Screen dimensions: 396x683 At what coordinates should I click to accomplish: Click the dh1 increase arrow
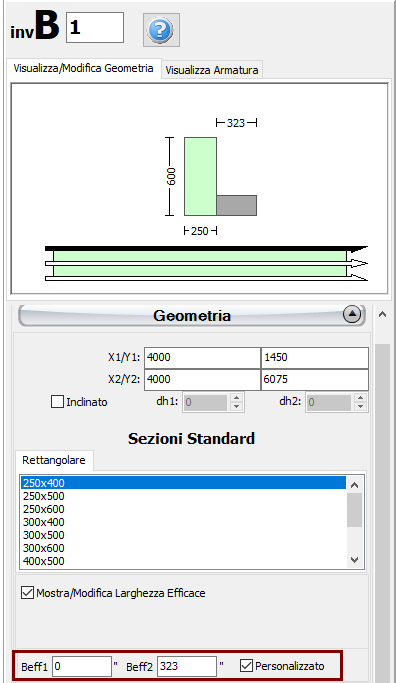[x=236, y=398]
